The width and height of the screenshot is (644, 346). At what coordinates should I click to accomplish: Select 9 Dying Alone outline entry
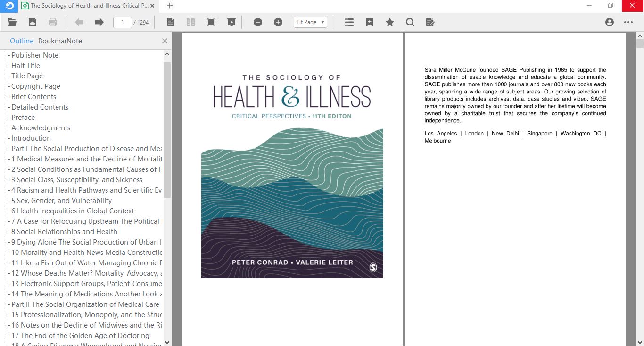tap(87, 242)
